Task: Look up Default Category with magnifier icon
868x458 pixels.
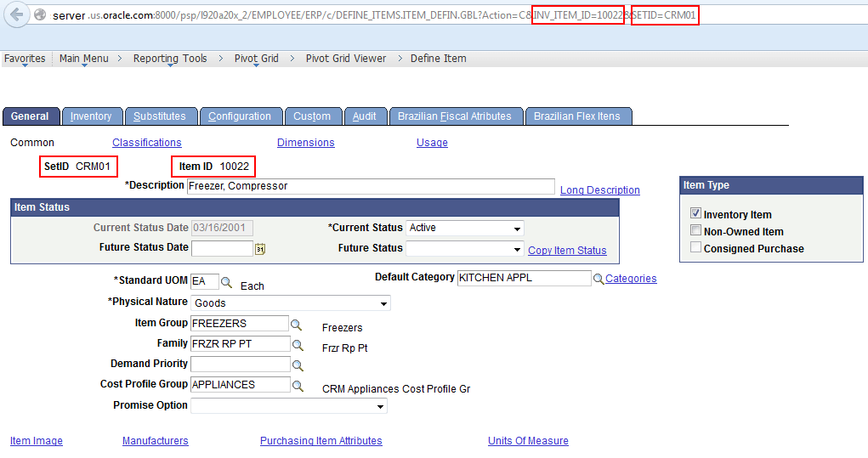Action: click(599, 279)
